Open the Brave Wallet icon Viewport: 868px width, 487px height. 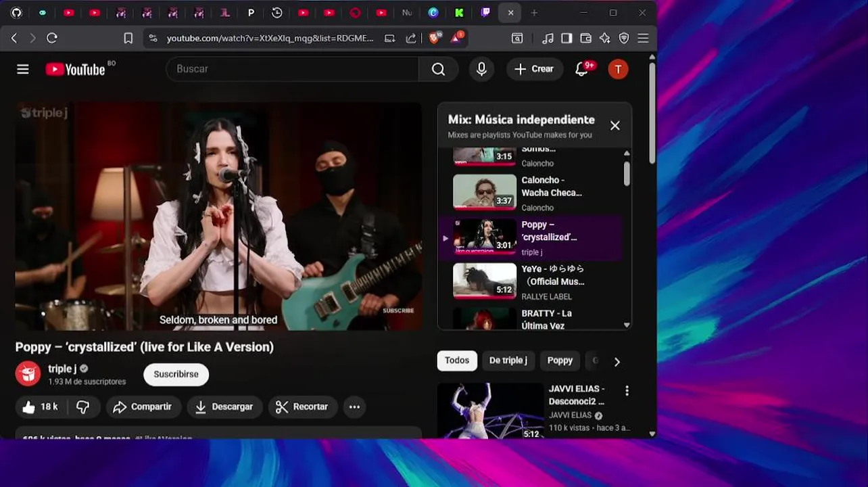pos(586,39)
